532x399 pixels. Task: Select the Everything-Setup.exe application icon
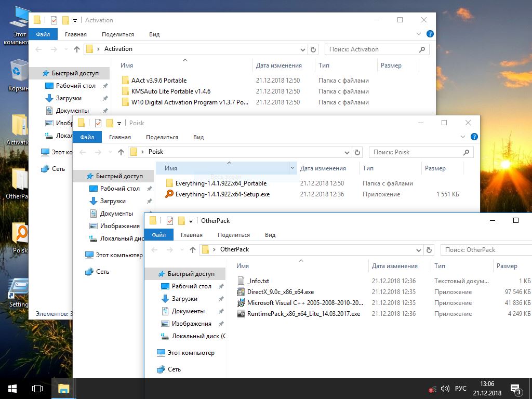(169, 194)
